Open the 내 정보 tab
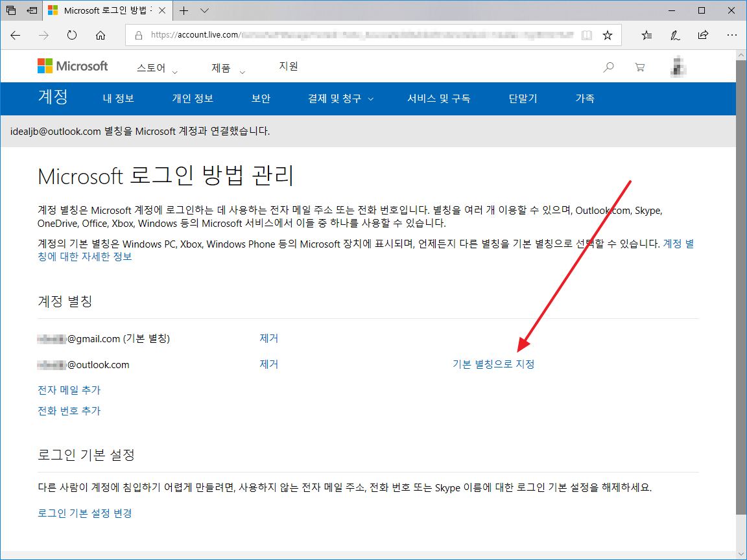The width and height of the screenshot is (747, 560). pos(118,99)
